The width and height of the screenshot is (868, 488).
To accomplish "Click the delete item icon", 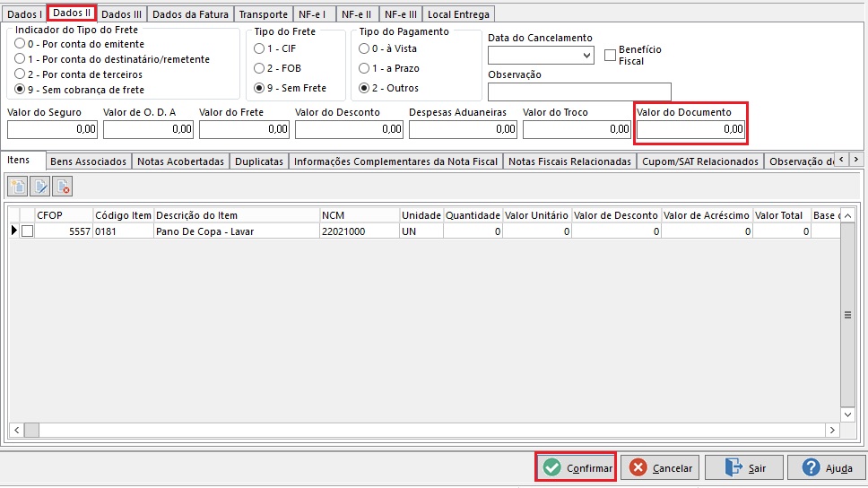I will pos(63,187).
